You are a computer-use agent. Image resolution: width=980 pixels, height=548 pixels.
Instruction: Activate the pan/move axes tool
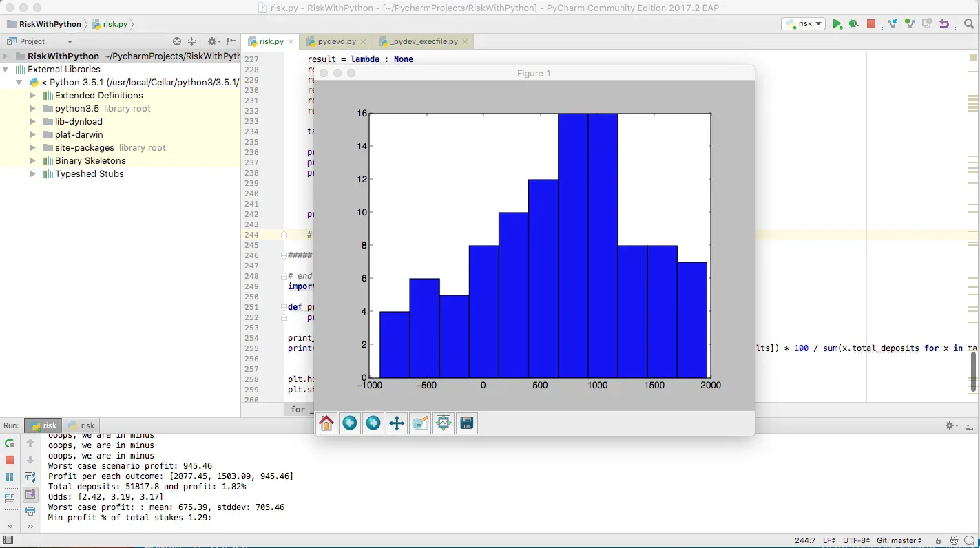click(397, 423)
